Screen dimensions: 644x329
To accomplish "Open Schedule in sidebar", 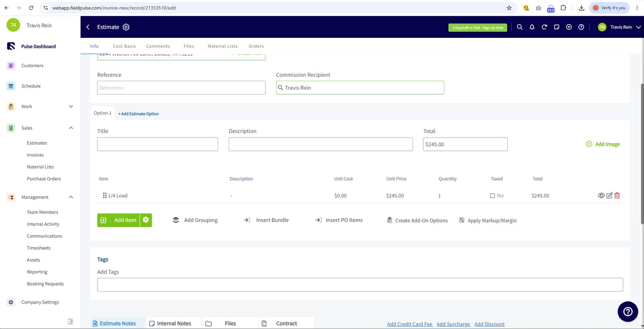I will click(31, 86).
